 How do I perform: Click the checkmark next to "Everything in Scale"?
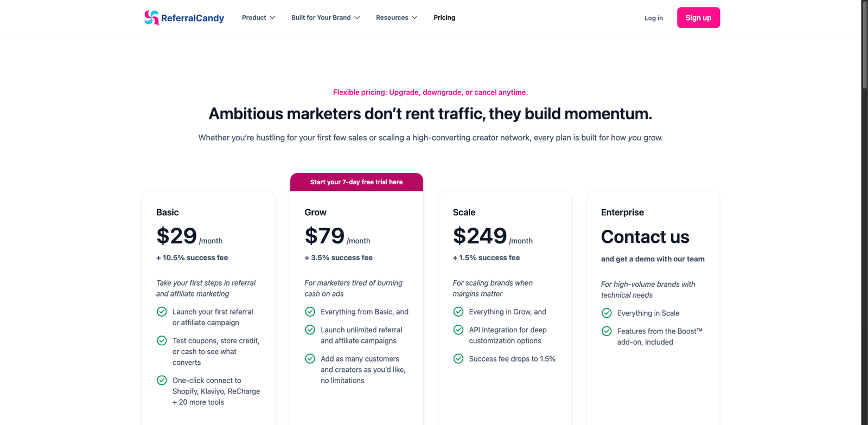pyautogui.click(x=607, y=313)
